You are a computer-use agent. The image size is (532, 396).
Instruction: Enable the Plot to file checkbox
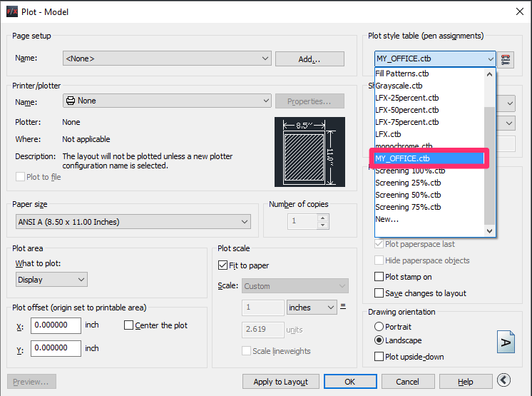(x=21, y=177)
